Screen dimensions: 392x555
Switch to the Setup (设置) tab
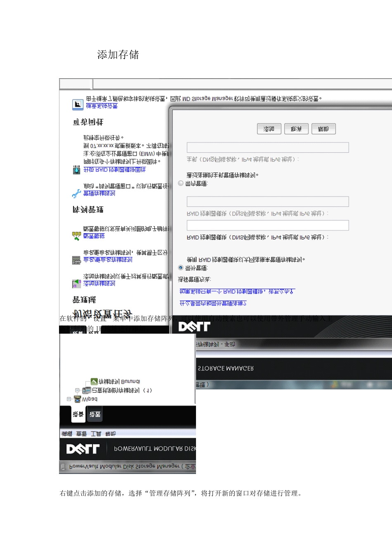point(95,414)
